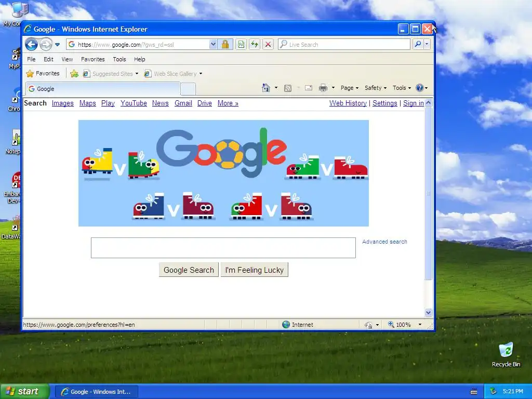Click the RSS feeds icon
Screen dimensions: 532x399
coord(288,88)
